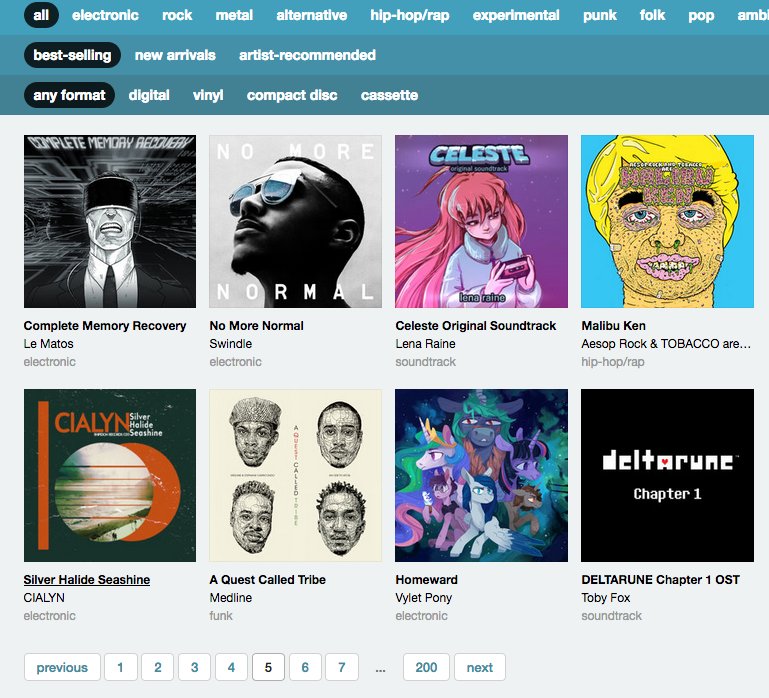Click artist name Toby Fox
This screenshot has width=769, height=698.
tap(606, 598)
